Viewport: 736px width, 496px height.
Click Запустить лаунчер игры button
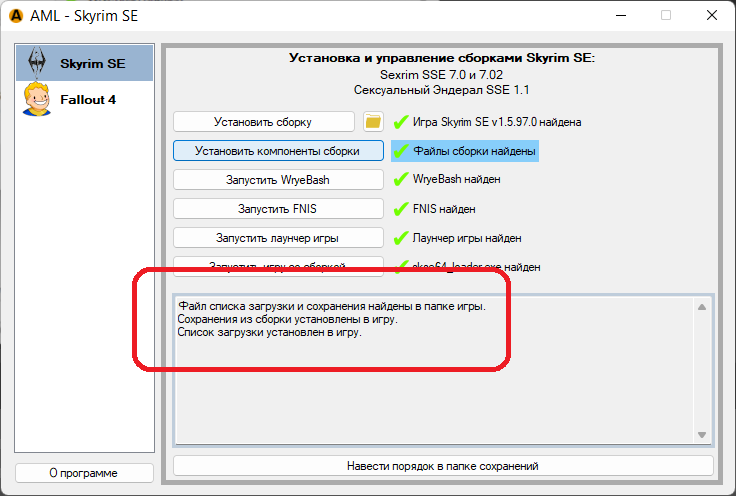[x=278, y=238]
